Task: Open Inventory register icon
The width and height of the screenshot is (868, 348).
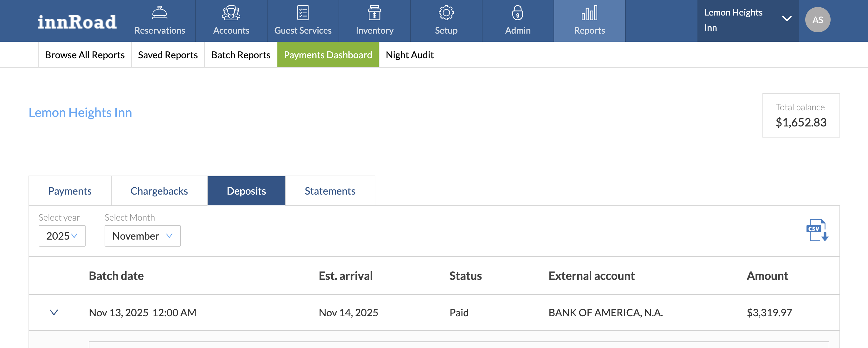Action: [374, 13]
